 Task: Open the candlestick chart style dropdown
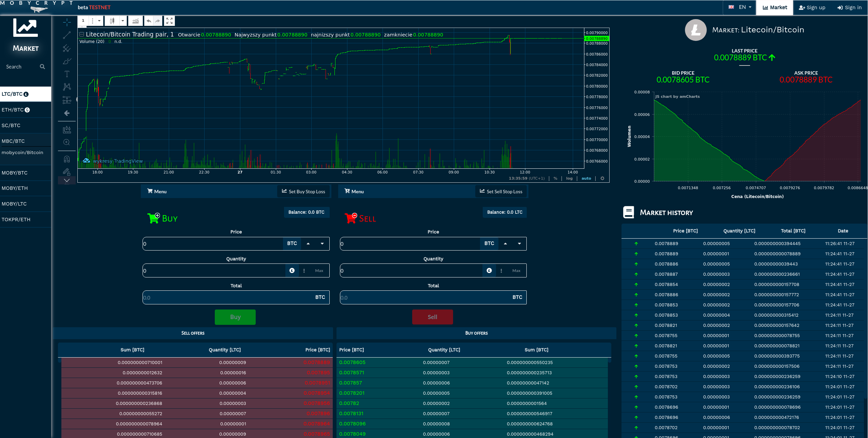coord(123,21)
